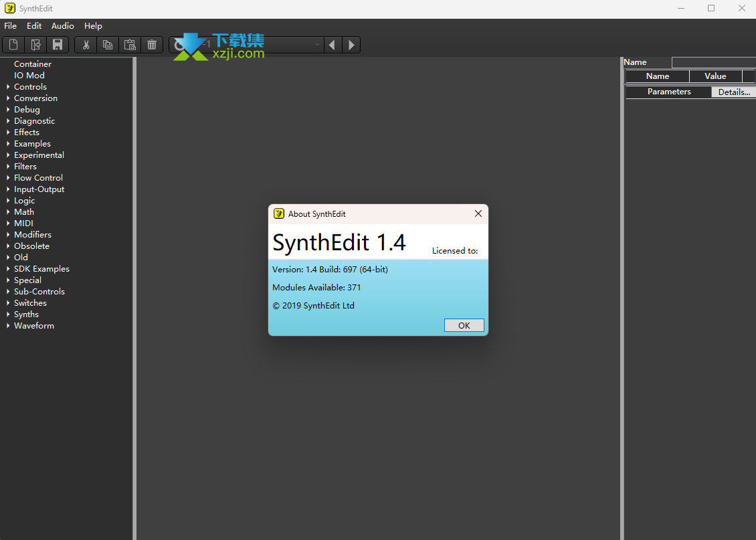Screen dimensions: 756x540
Task: Minimize the SynthEdit main window
Action: coord(681,8)
